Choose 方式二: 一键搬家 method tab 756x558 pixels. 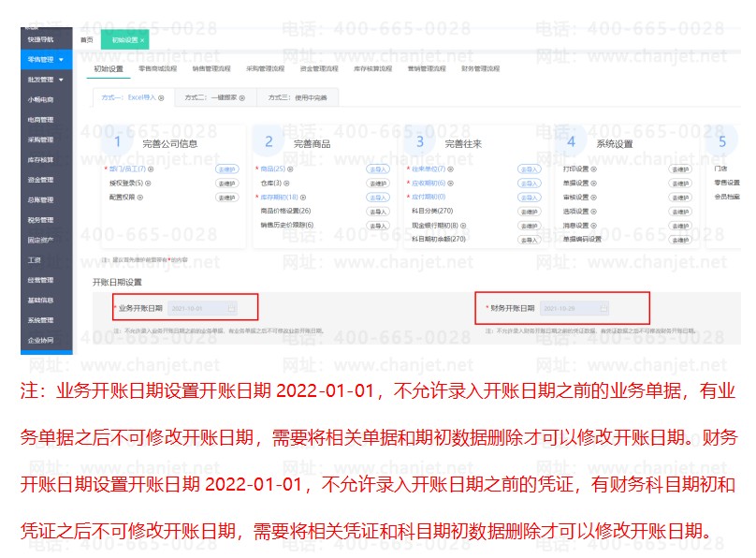(215, 97)
